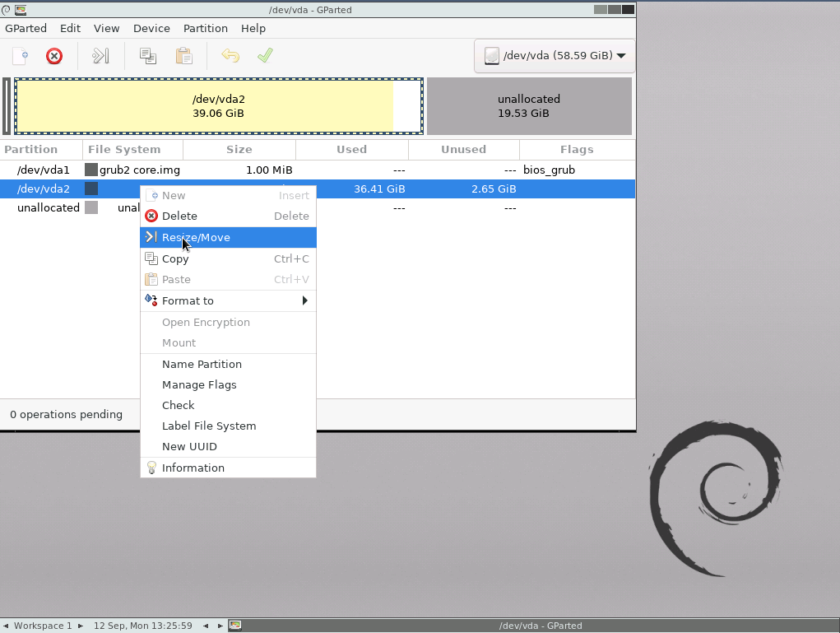Click the Copy partition toolbar icon
840x633 pixels.
[x=147, y=56]
